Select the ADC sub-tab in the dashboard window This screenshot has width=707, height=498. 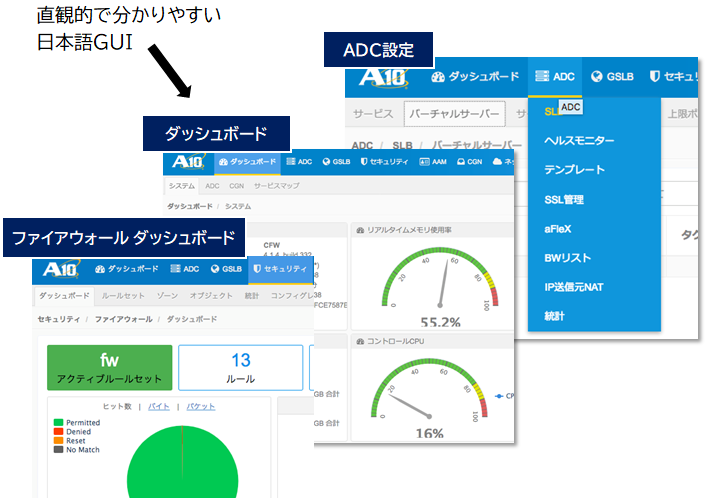tap(212, 186)
